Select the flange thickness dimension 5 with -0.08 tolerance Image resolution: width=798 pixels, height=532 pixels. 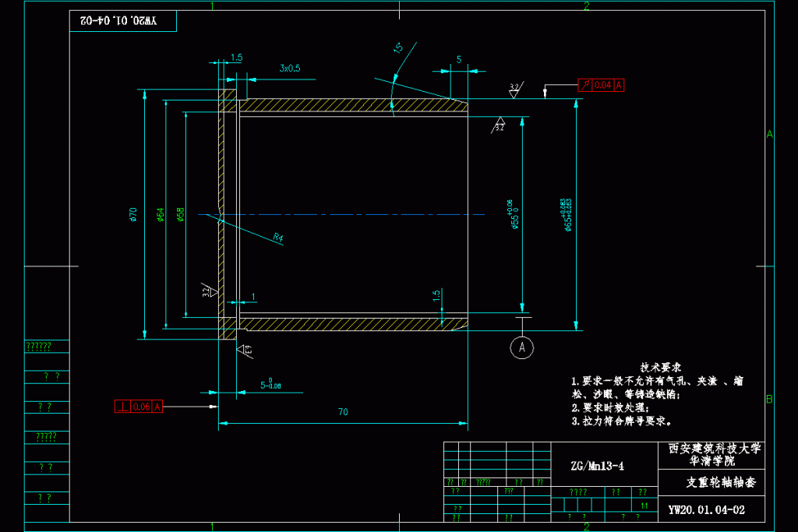[x=270, y=383]
